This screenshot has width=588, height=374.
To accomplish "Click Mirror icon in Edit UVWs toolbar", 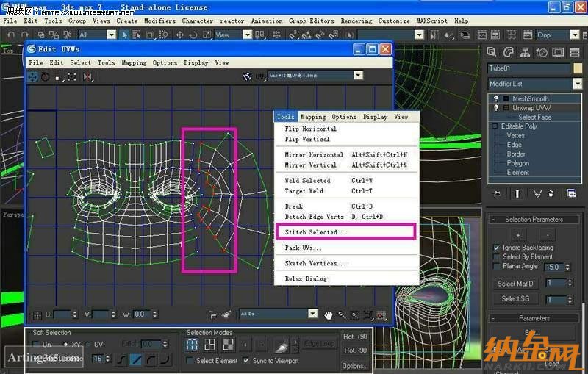I will click(87, 77).
